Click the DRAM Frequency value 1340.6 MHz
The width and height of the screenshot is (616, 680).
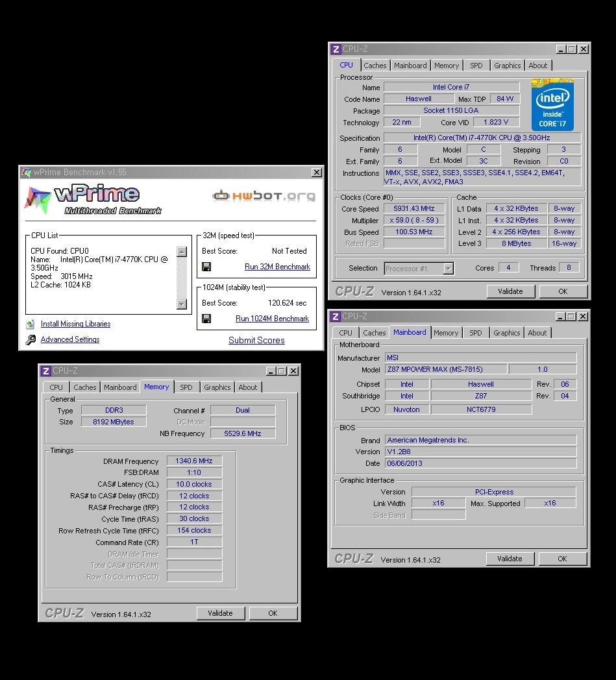(x=194, y=461)
